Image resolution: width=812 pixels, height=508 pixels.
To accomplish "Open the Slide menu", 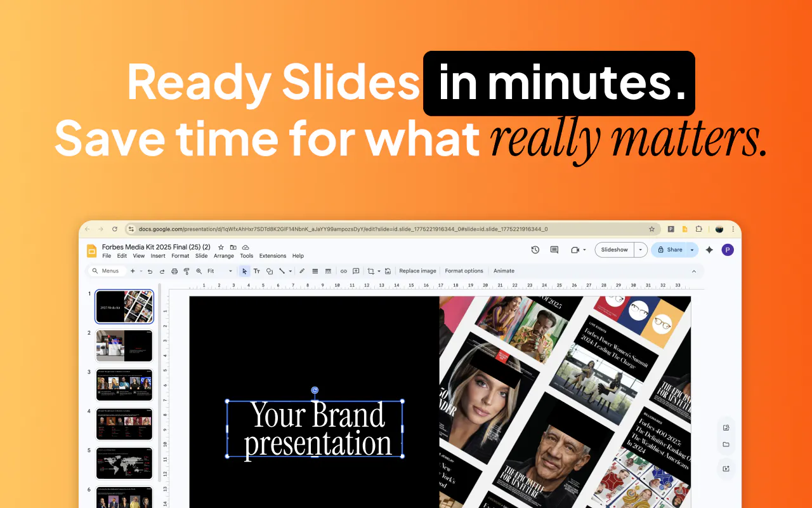I will [201, 256].
